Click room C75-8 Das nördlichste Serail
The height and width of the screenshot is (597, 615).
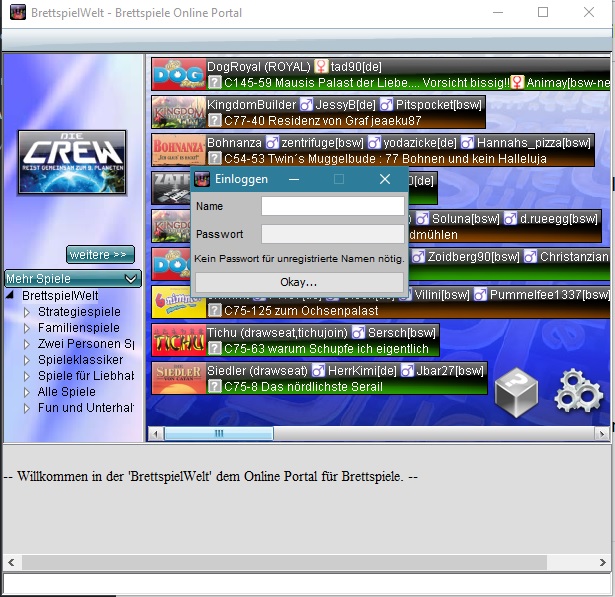coord(303,387)
